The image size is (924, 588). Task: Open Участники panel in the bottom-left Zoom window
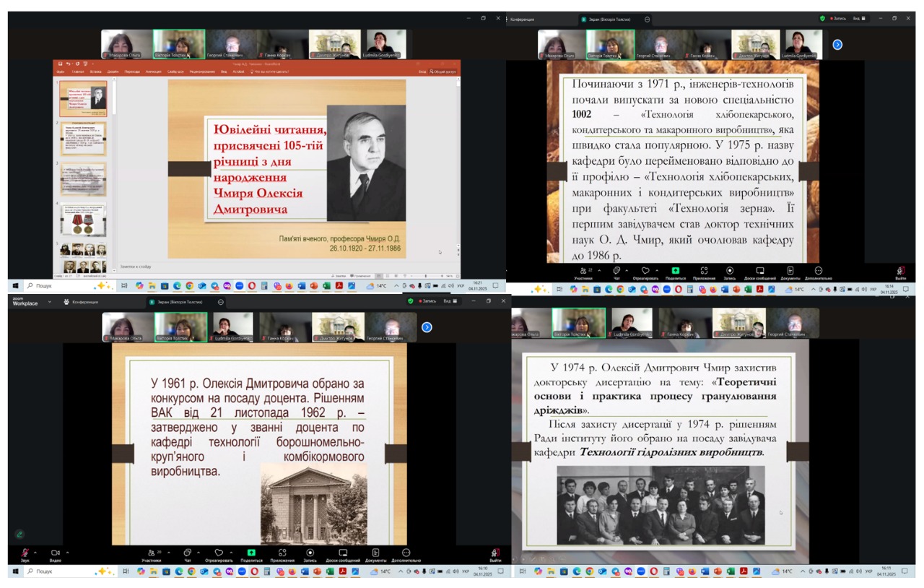(x=151, y=553)
